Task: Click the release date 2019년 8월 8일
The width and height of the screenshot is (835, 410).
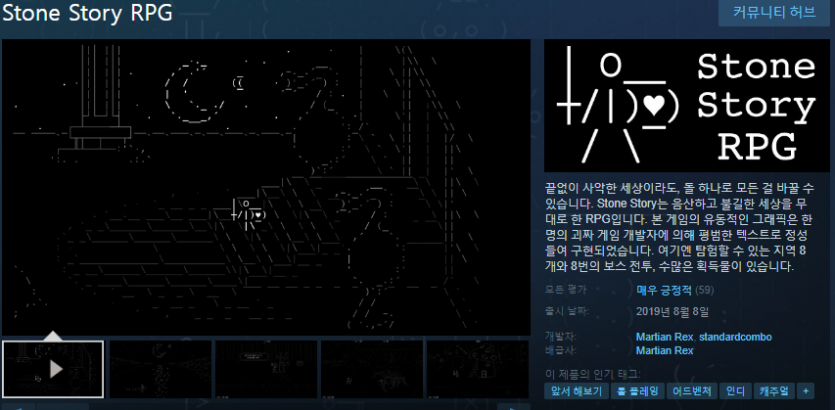Action: [x=673, y=311]
